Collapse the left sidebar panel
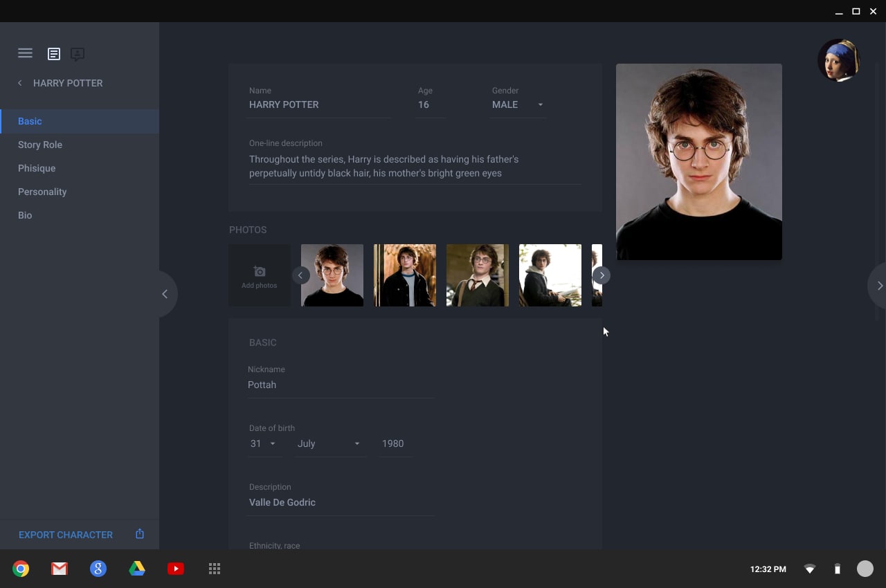886x588 pixels. 165,294
